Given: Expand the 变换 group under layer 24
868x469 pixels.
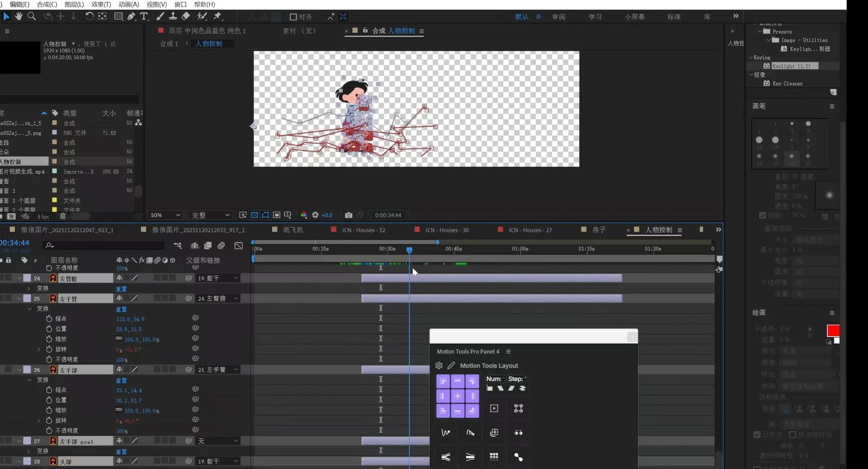Looking at the screenshot, I should click(29, 288).
